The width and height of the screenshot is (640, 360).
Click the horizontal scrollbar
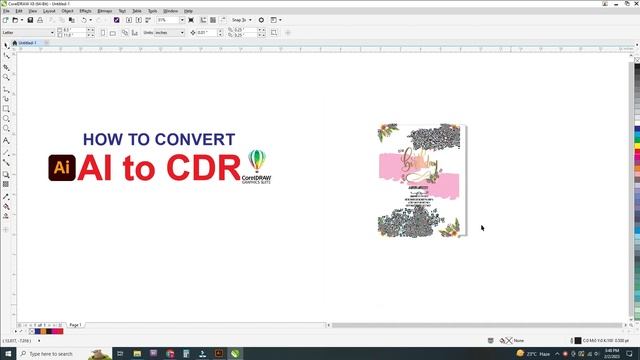[477, 325]
